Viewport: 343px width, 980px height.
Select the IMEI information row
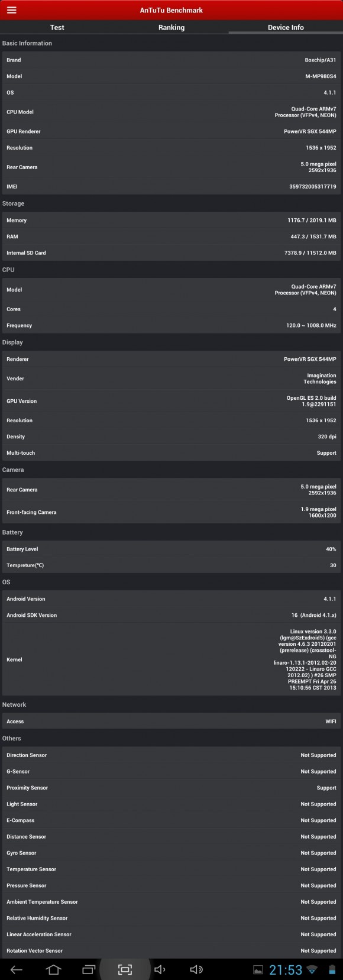coord(171,186)
